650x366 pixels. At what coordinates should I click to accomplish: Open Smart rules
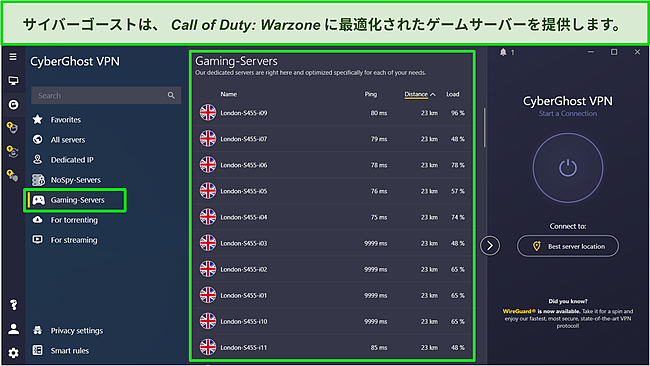[x=70, y=351]
